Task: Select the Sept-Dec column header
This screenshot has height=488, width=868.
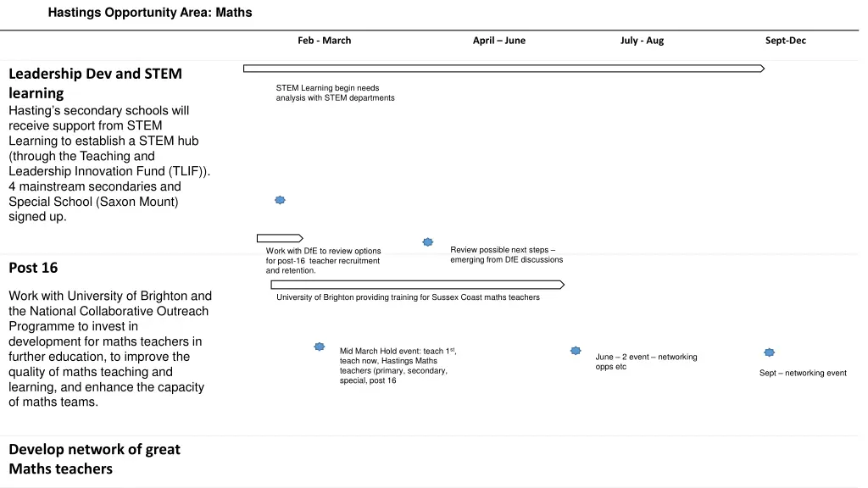Action: pyautogui.click(x=785, y=41)
